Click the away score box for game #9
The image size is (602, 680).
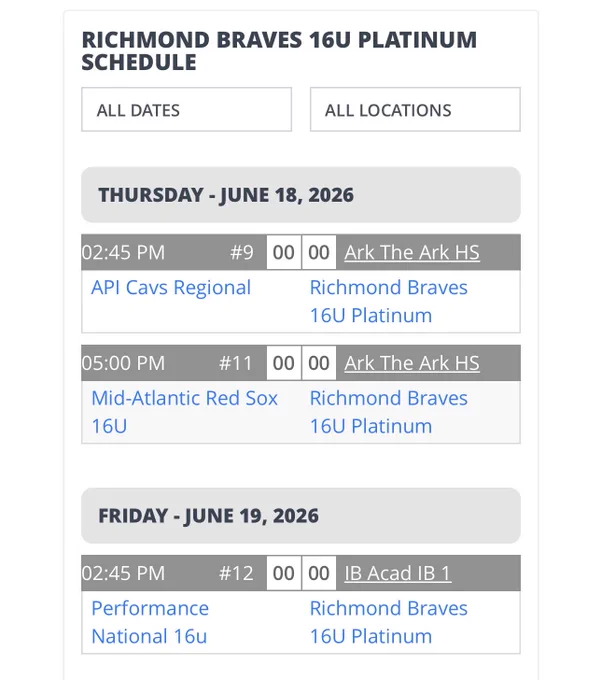coord(284,252)
